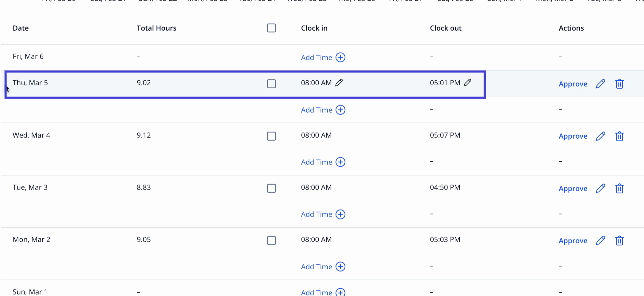Click the 9.05 total hours value
644x296 pixels.
144,240
